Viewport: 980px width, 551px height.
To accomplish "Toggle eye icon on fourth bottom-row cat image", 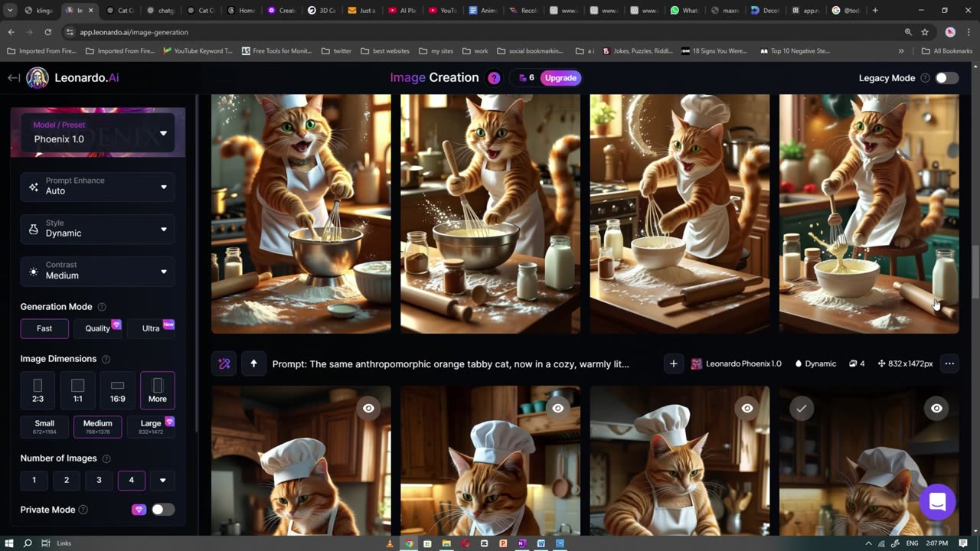I will pos(936,409).
